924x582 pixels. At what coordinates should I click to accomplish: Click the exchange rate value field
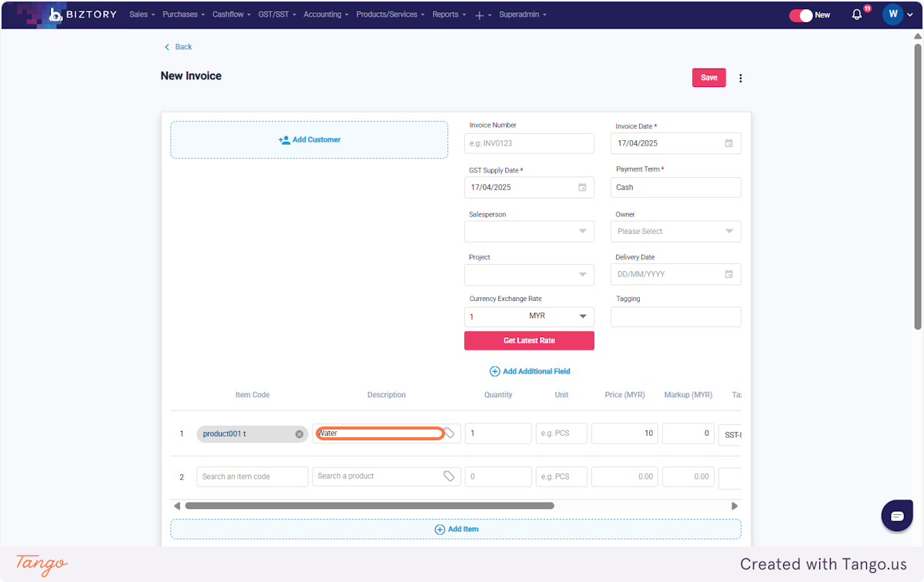[x=495, y=316]
